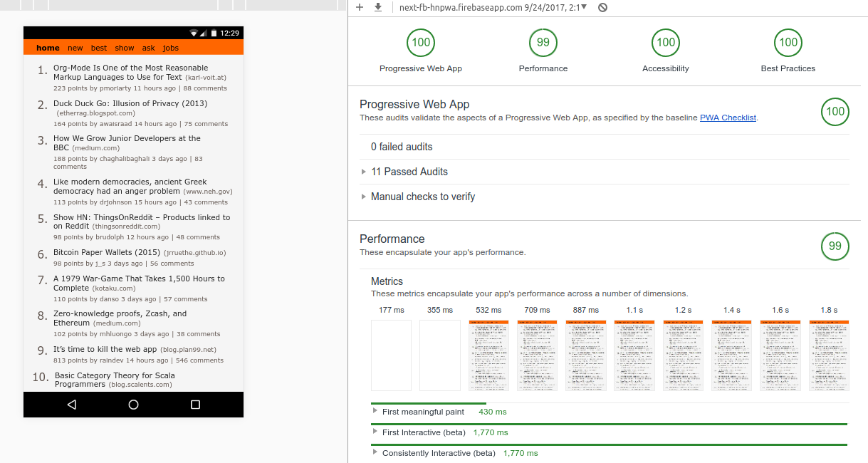The image size is (868, 463).
Task: Select the 887 ms filmstrip thumbnail
Action: pos(585,355)
